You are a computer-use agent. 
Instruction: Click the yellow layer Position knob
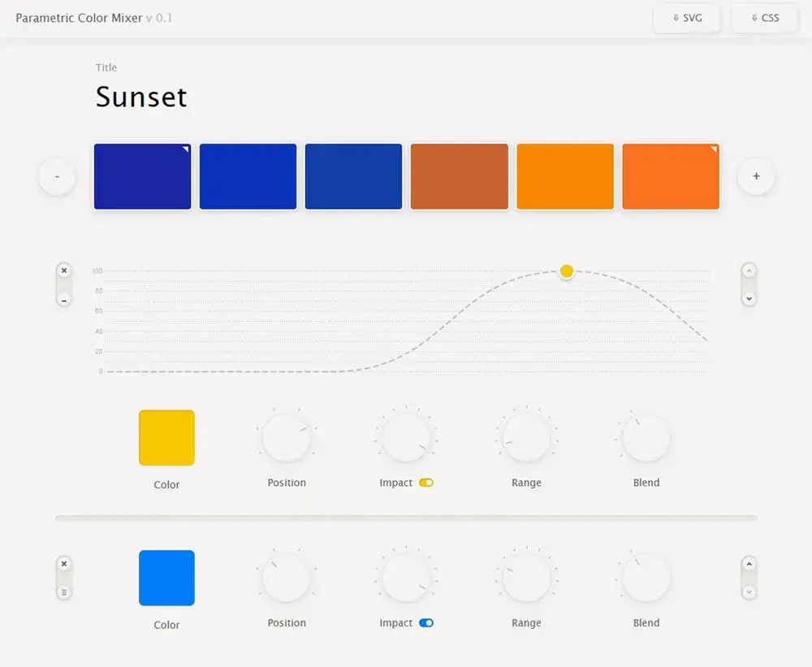click(287, 437)
